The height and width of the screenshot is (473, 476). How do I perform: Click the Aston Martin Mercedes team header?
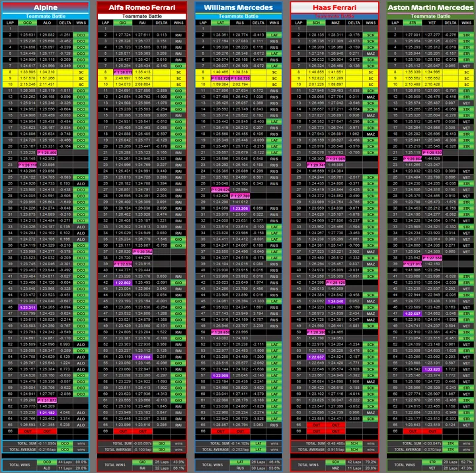[430, 7]
